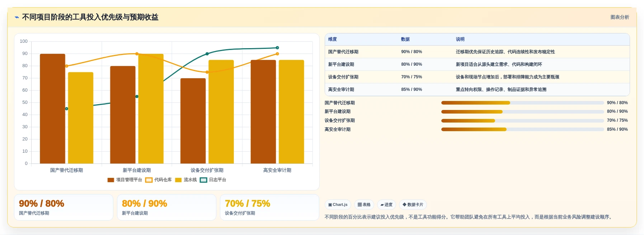Select the 进度 tag chip
Screen dimensions: 644x235
pos(386,205)
